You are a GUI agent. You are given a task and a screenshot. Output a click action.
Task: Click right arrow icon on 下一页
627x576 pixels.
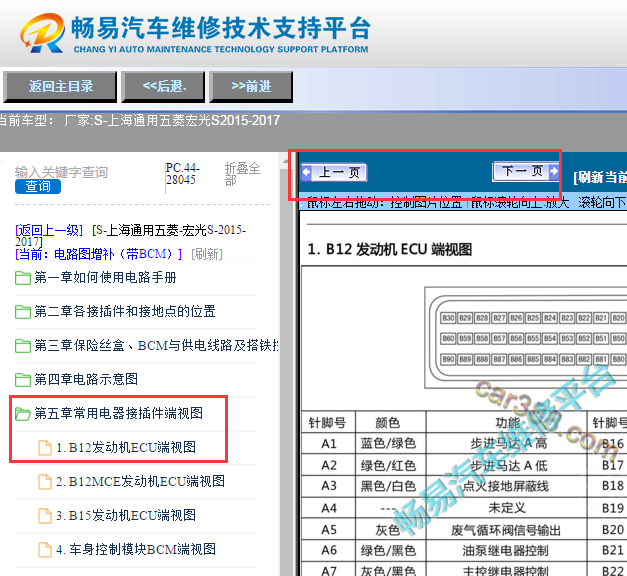pos(554,171)
